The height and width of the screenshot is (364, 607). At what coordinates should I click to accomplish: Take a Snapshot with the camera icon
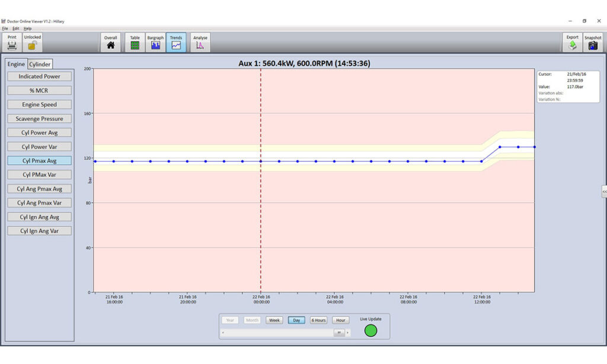(x=592, y=41)
